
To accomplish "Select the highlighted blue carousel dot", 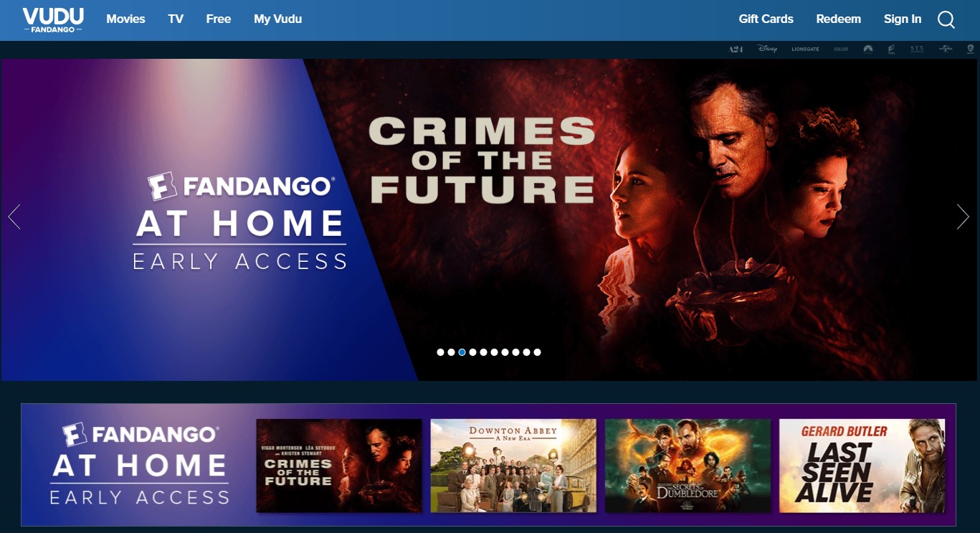I will click(462, 352).
